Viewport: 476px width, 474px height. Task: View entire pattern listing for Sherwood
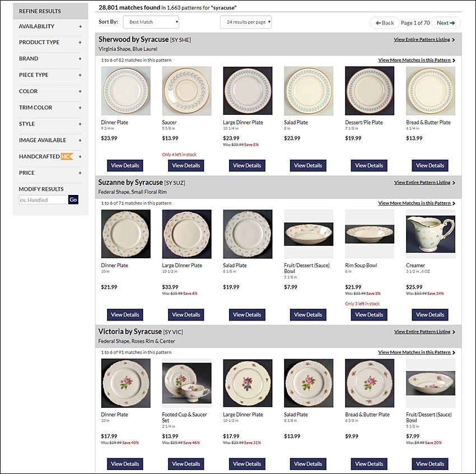tap(424, 39)
